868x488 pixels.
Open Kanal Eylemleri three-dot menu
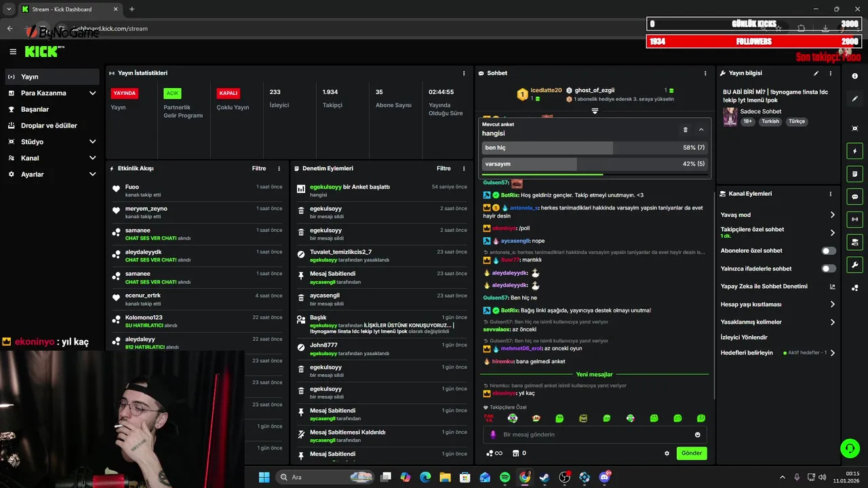(830, 194)
